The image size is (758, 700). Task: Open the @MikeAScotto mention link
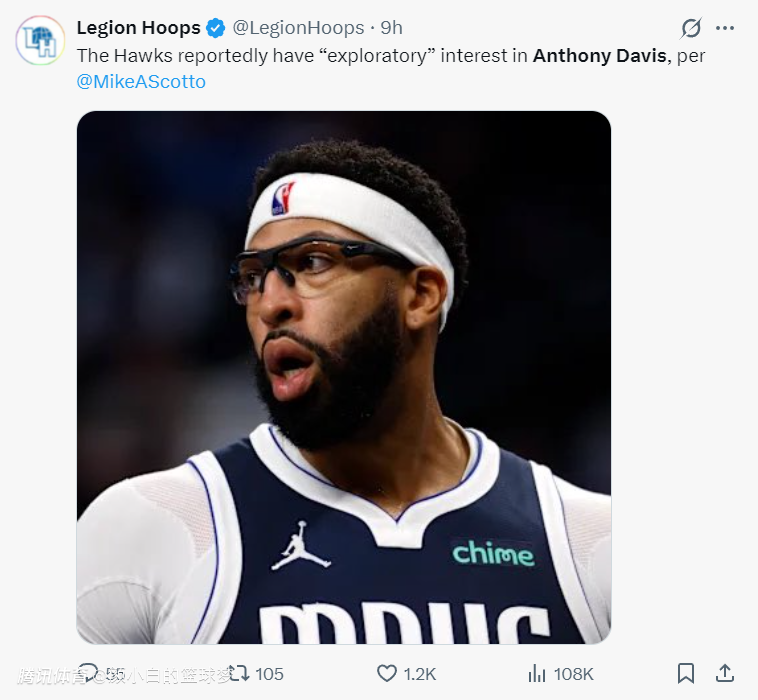pyautogui.click(x=141, y=82)
